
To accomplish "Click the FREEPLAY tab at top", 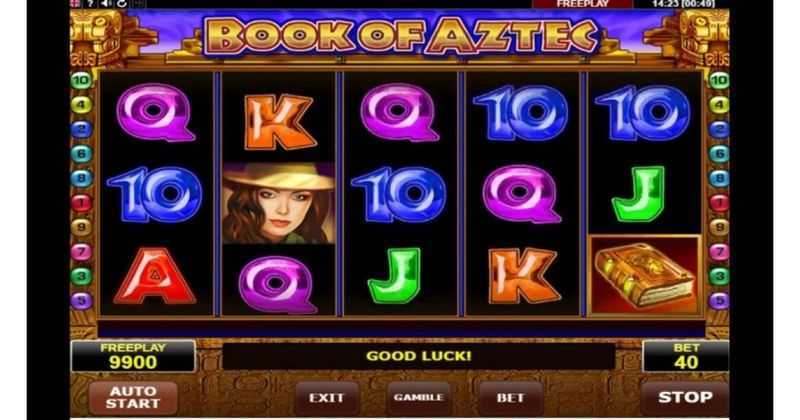I will click(x=582, y=4).
